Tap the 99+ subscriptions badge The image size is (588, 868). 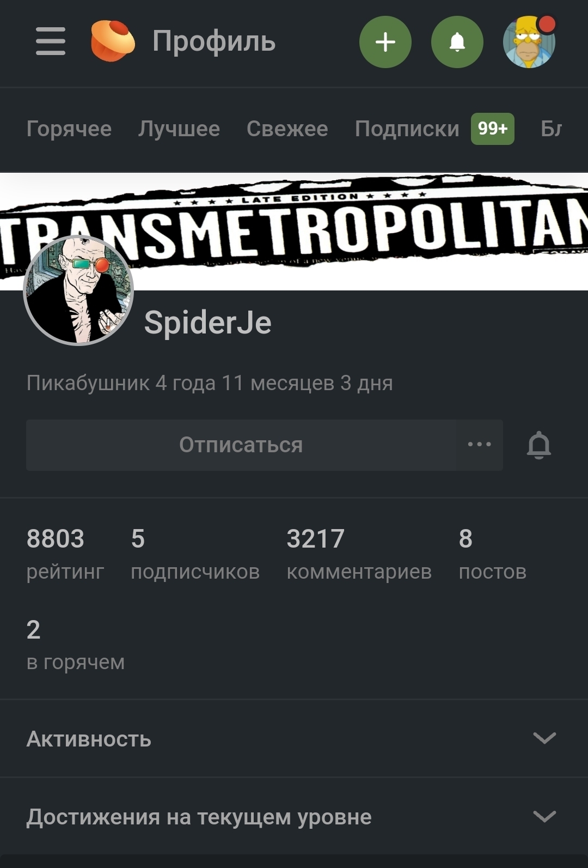click(493, 129)
